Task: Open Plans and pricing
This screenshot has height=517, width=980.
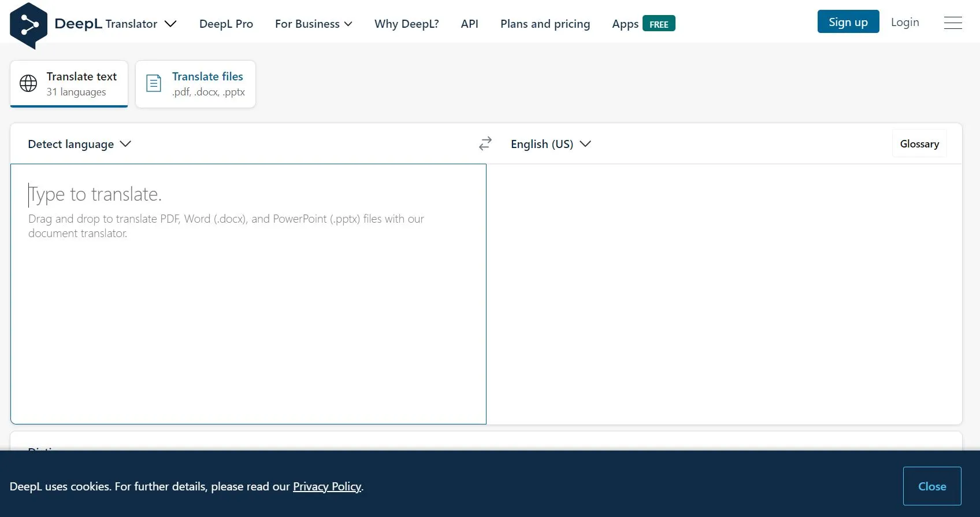Action: tap(545, 24)
